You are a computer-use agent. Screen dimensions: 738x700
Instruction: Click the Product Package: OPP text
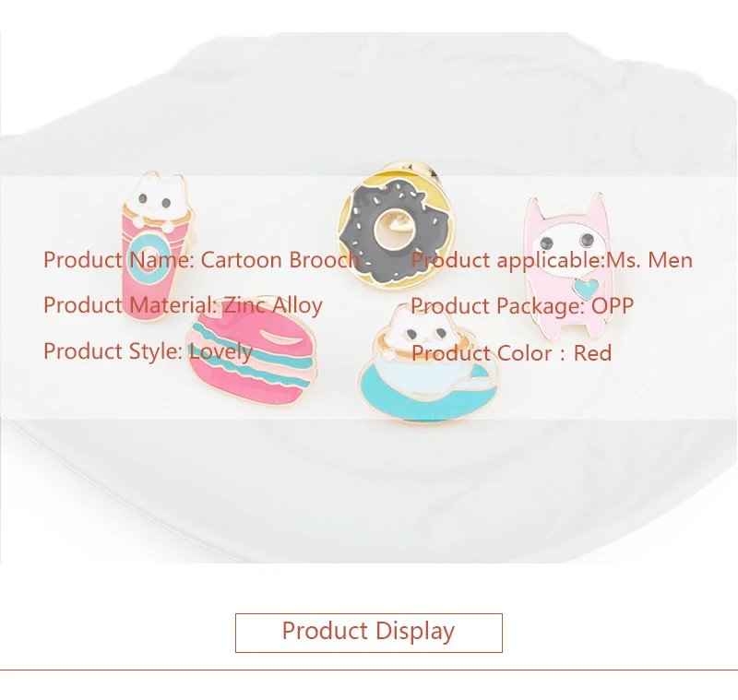coord(522,306)
